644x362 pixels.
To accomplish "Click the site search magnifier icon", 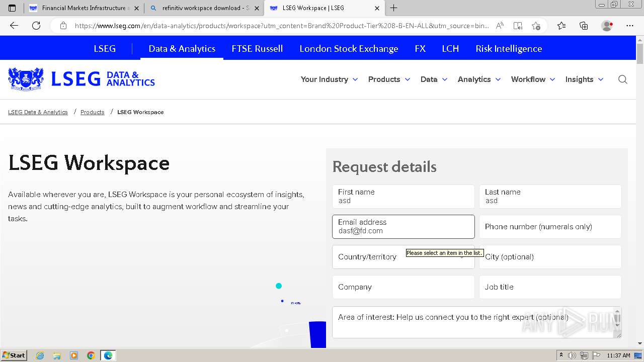I will pyautogui.click(x=622, y=79).
